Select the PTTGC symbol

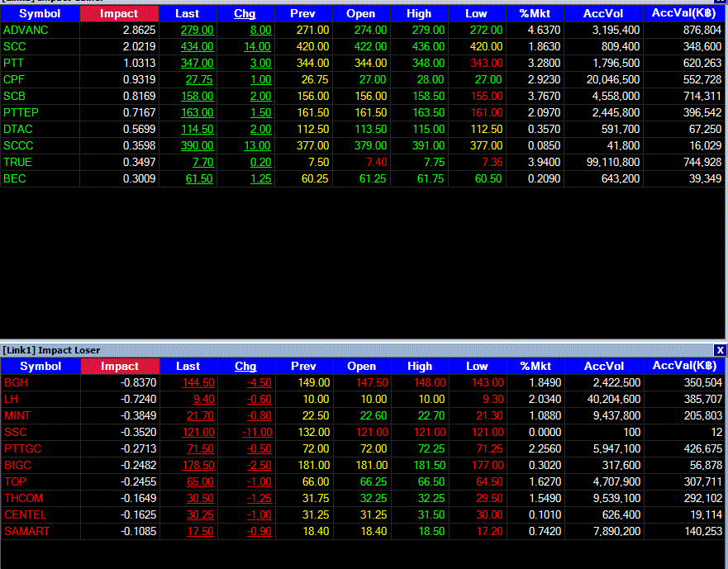point(22,448)
